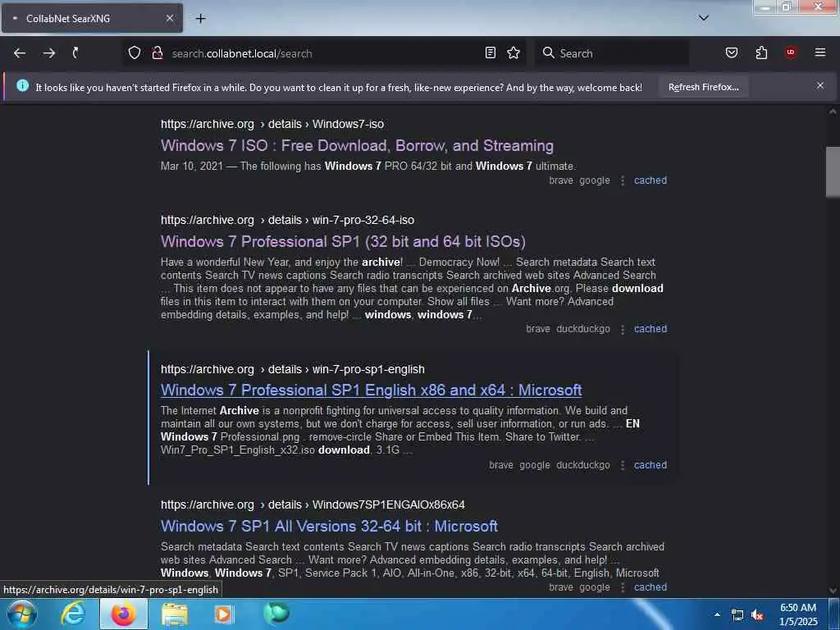Expand more options dots for SP1 English result

pos(622,466)
